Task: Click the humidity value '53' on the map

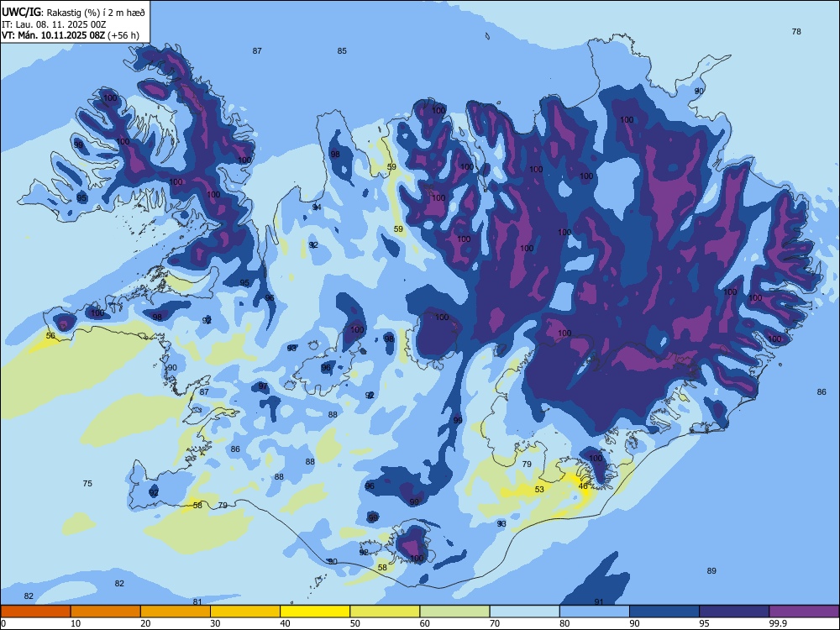Action: click(x=539, y=489)
